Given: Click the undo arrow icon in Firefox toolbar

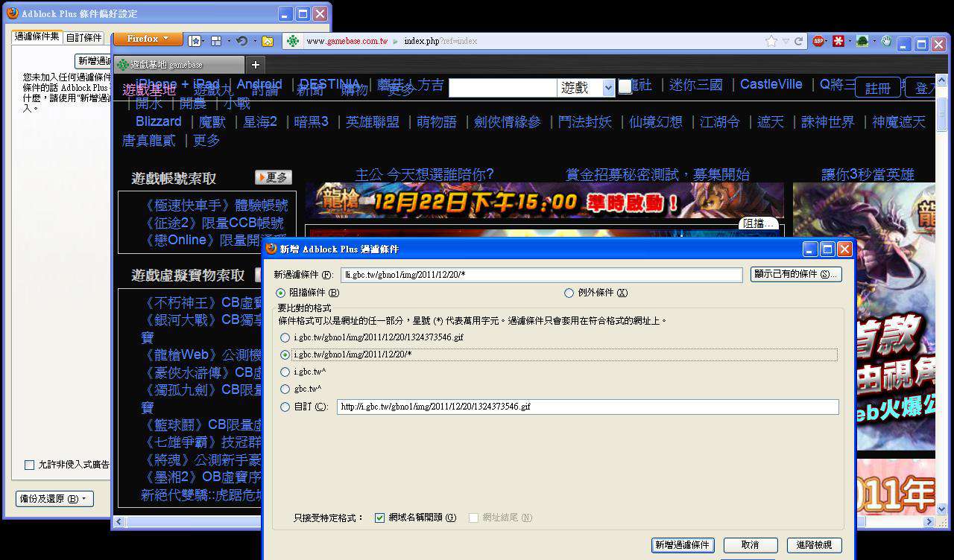Looking at the screenshot, I should [x=241, y=40].
